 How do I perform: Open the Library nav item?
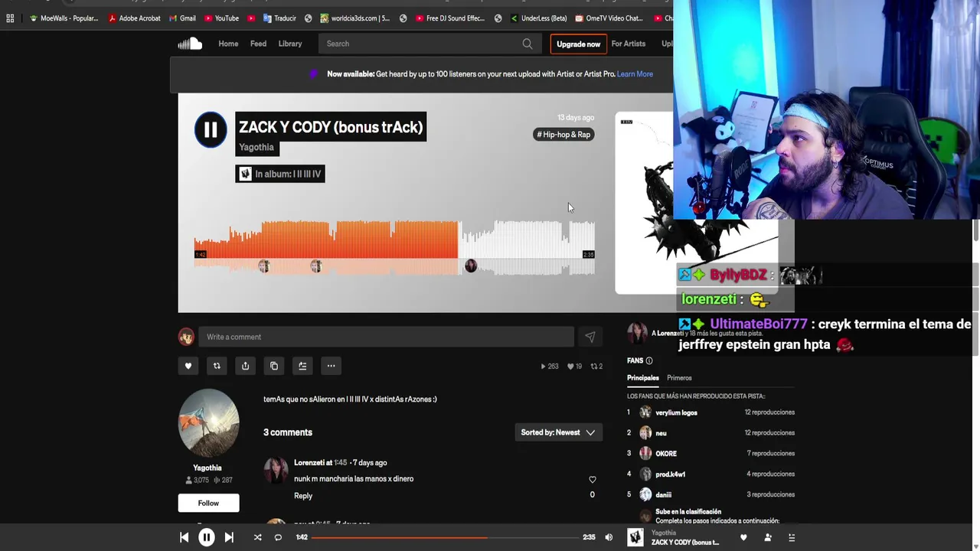click(x=290, y=44)
